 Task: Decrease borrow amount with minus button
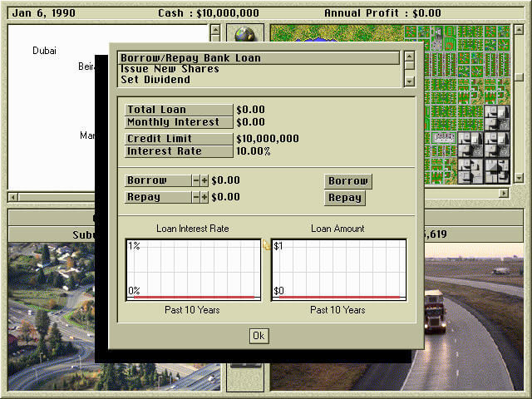[196, 180]
